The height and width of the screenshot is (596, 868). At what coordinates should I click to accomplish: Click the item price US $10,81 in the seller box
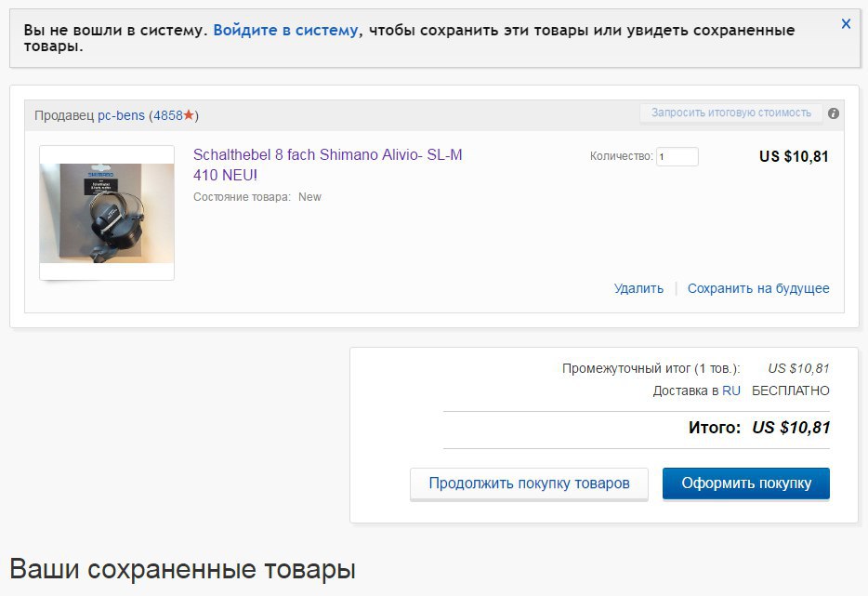[x=794, y=157]
